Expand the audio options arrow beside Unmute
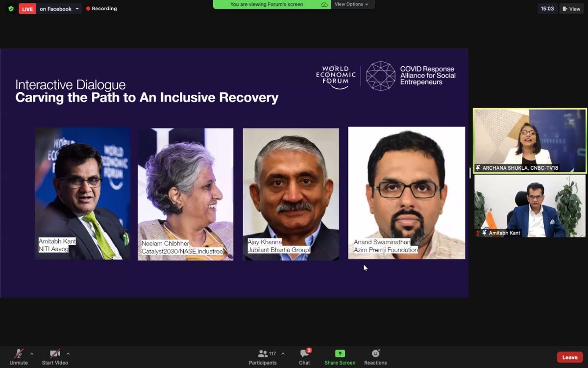588x368 pixels. [32, 353]
